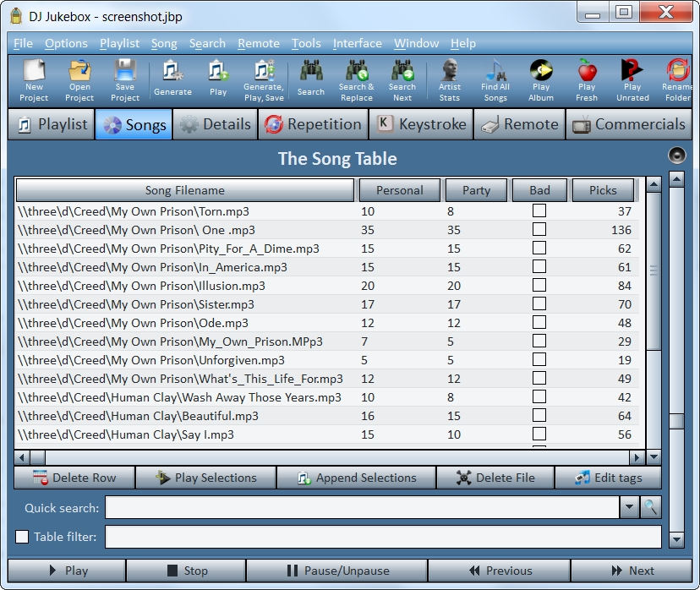
Task: Open Artist Stats from the toolbar
Action: tap(450, 80)
